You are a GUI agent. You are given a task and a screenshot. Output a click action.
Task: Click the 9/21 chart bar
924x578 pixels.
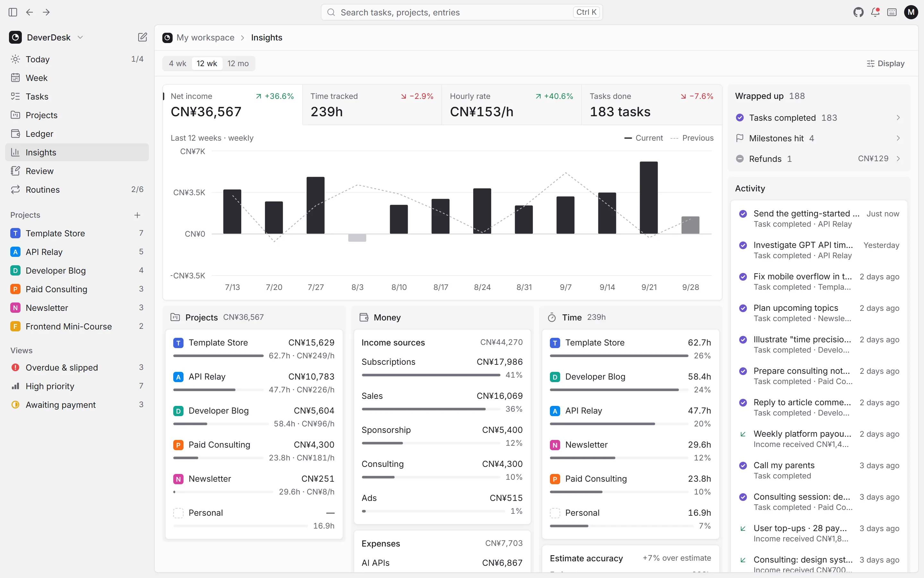[649, 197]
